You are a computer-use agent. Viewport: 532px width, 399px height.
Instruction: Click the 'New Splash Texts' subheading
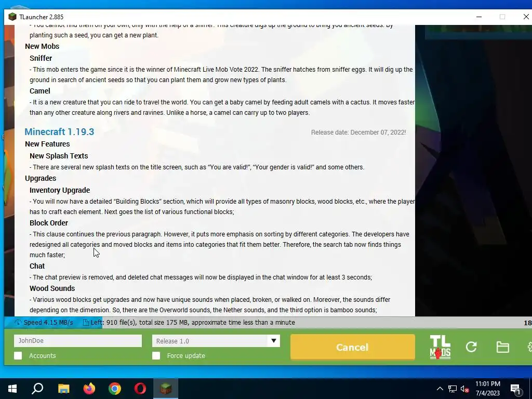point(59,156)
